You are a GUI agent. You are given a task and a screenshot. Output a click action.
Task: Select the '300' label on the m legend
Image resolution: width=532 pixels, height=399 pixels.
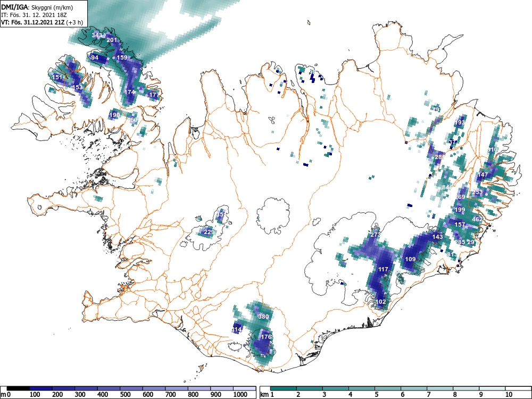click(x=80, y=395)
